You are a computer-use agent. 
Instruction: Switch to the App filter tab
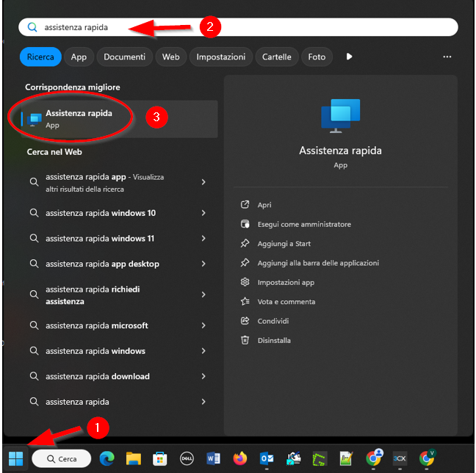(x=79, y=57)
